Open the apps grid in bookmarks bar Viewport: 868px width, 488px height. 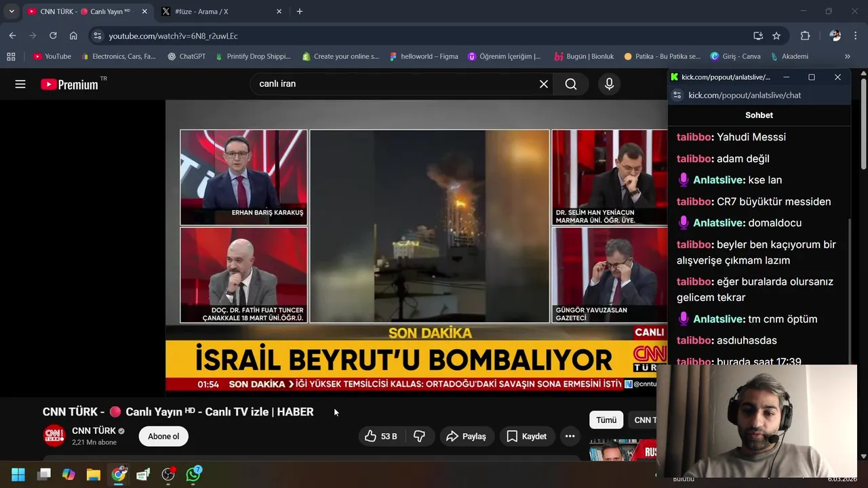pyautogui.click(x=11, y=56)
